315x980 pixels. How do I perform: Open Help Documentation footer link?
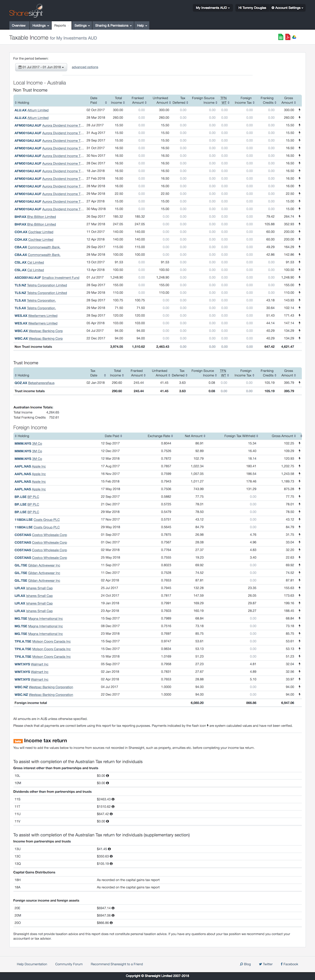point(32,964)
